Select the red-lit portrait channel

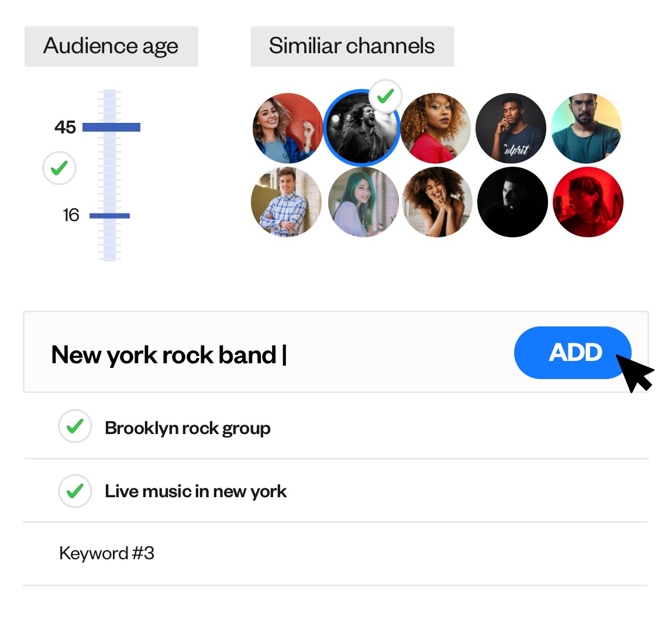point(588,202)
